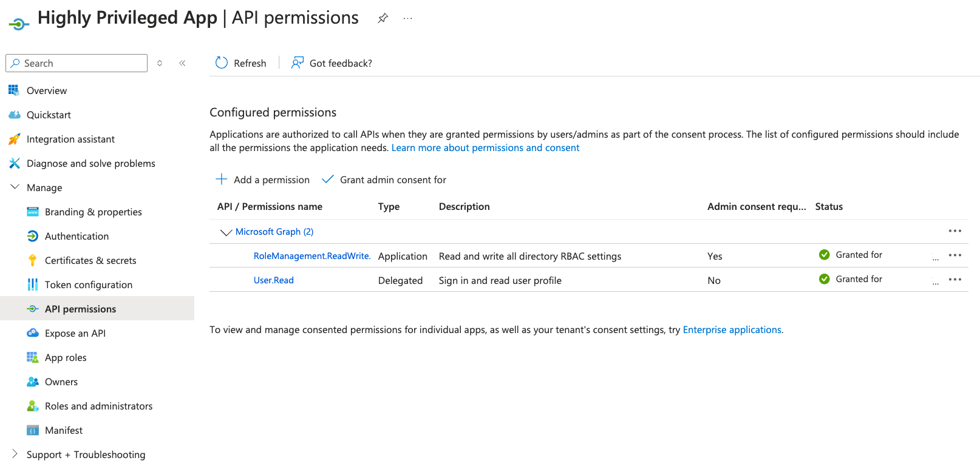Image resolution: width=980 pixels, height=472 pixels.
Task: Click inside the sidebar search box
Action: pos(76,63)
